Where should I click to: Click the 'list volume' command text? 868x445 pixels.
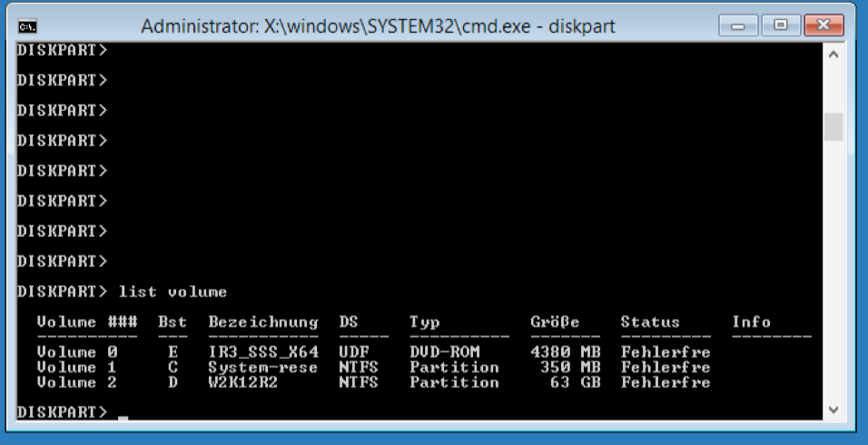173,292
